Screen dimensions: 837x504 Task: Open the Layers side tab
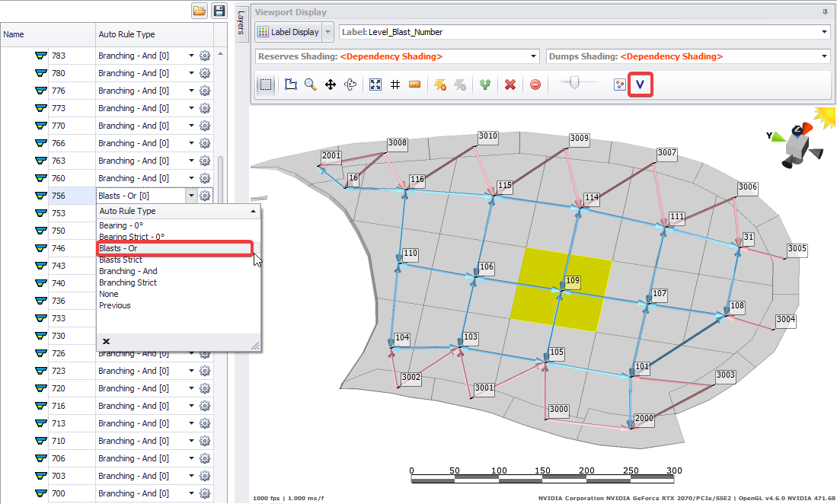pos(241,23)
